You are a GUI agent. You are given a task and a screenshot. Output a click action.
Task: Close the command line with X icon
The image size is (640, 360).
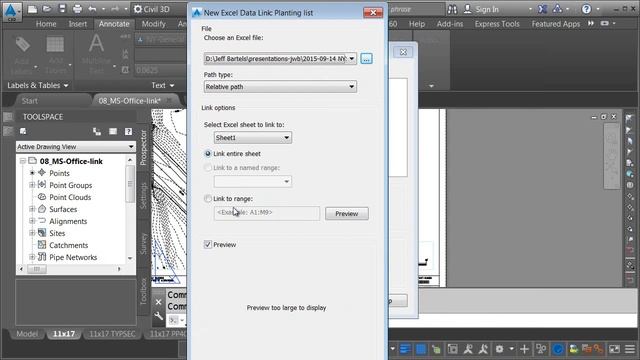pyautogui.click(x=158, y=302)
